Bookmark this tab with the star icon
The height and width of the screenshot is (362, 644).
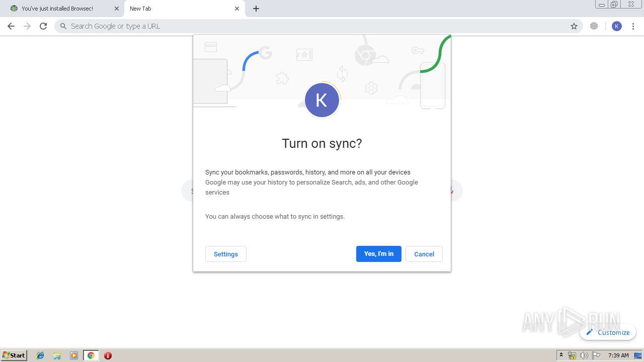tap(574, 26)
